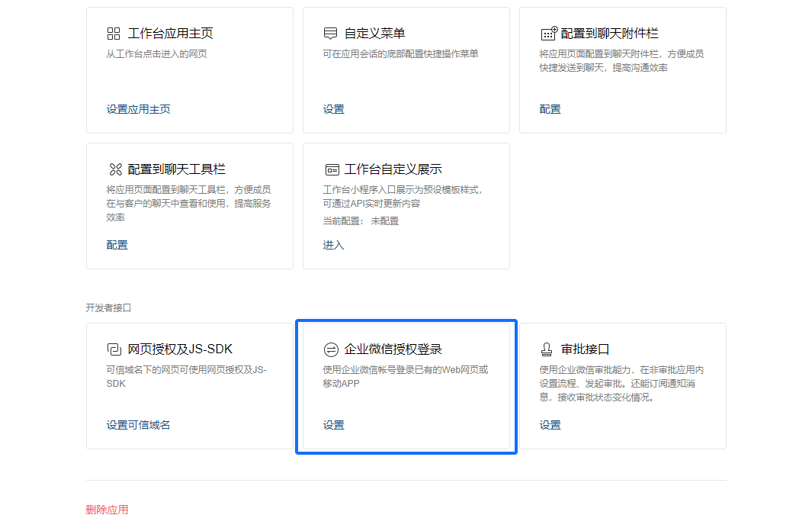Click the 网页授权及JS-SDK icon
Viewport: 812px width, 531px height.
click(x=114, y=349)
